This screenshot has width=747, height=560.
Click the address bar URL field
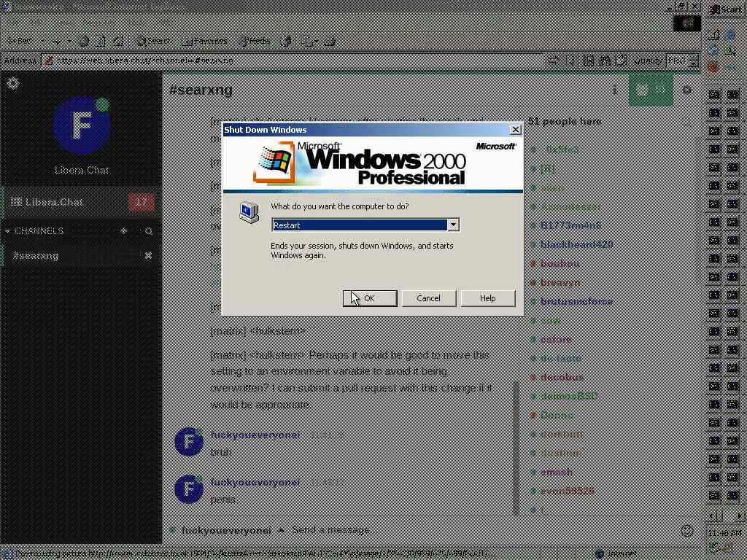[293, 61]
